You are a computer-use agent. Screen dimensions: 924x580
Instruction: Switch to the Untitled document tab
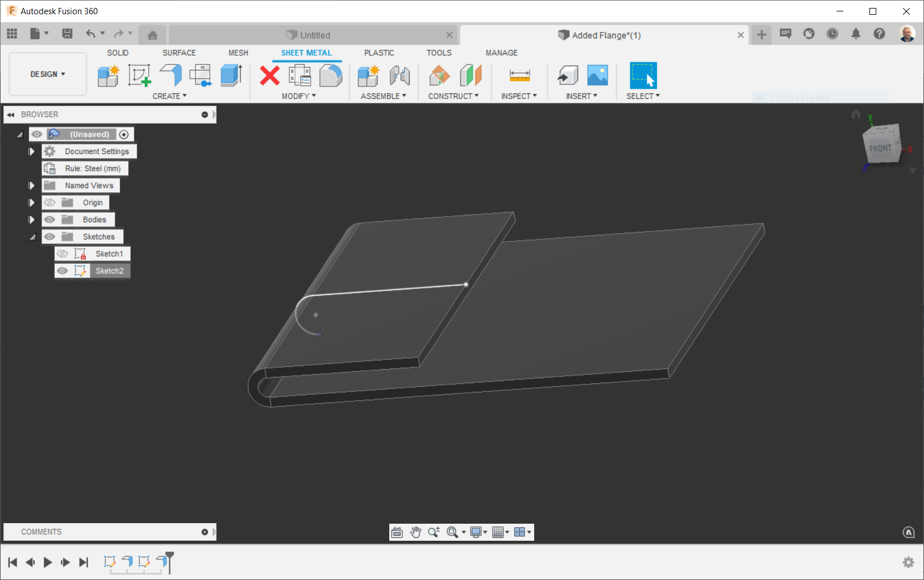tap(310, 35)
